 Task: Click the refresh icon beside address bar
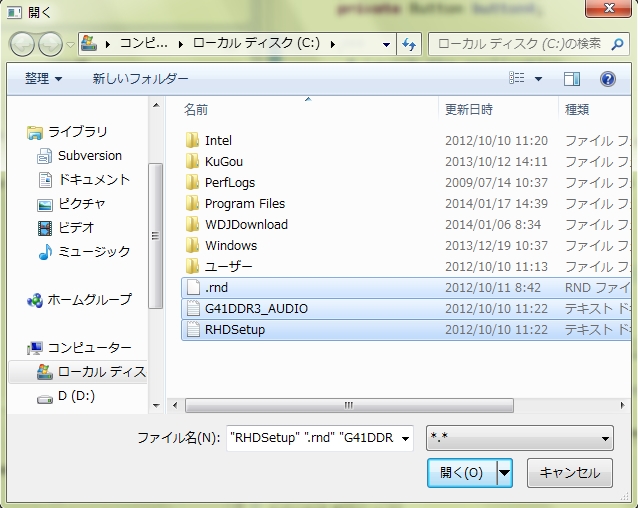[x=409, y=44]
